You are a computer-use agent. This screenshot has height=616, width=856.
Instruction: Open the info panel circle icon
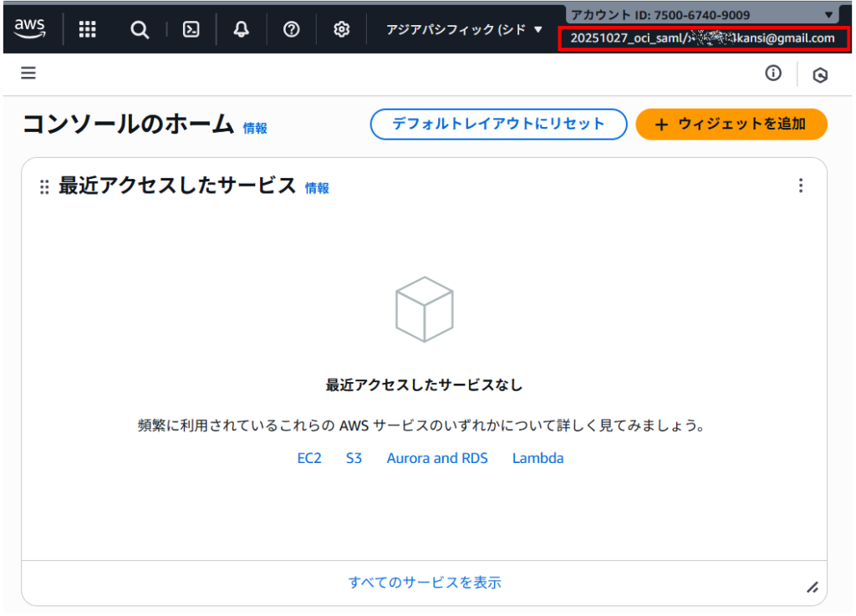coord(773,74)
